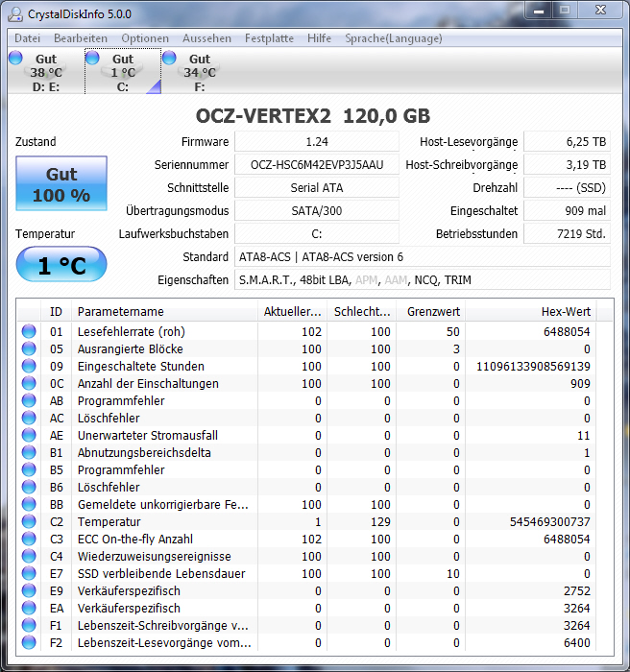Click the status orb in row B5 Programmfehler

click(29, 469)
